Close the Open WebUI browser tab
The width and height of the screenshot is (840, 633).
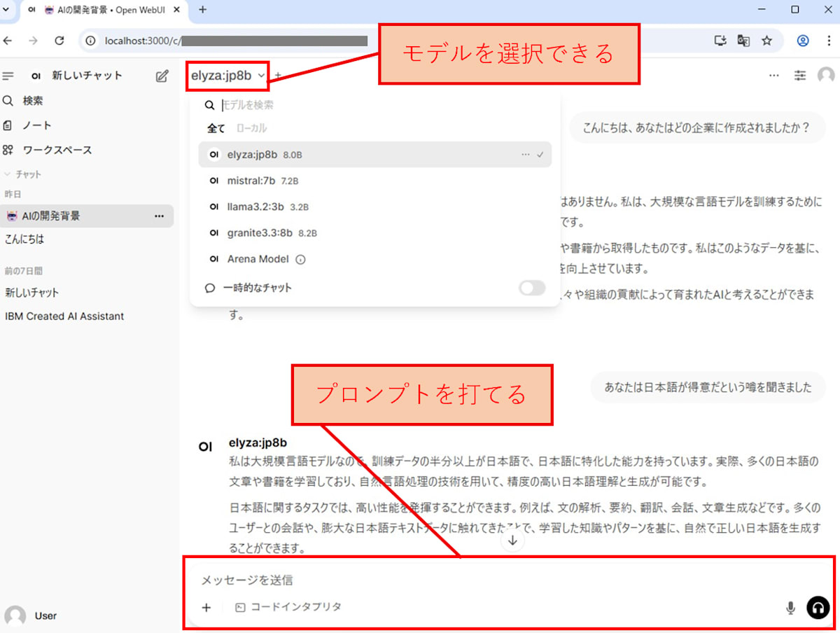(176, 10)
